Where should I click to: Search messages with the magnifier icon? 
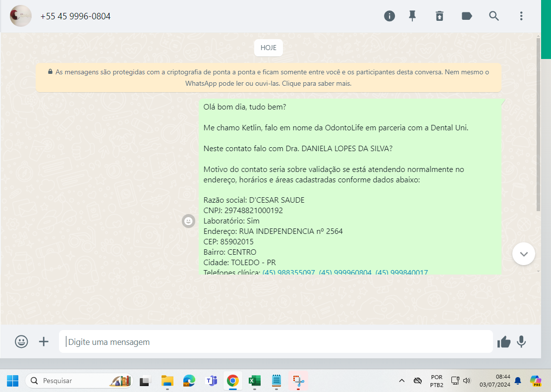pyautogui.click(x=494, y=16)
